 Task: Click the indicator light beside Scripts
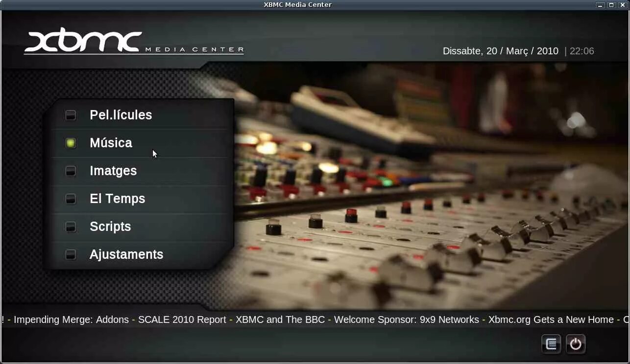tap(71, 227)
